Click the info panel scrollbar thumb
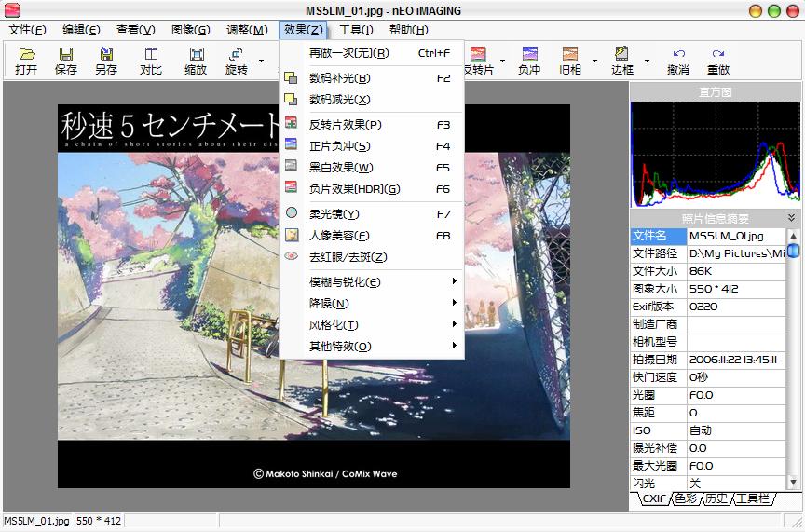 [x=793, y=252]
